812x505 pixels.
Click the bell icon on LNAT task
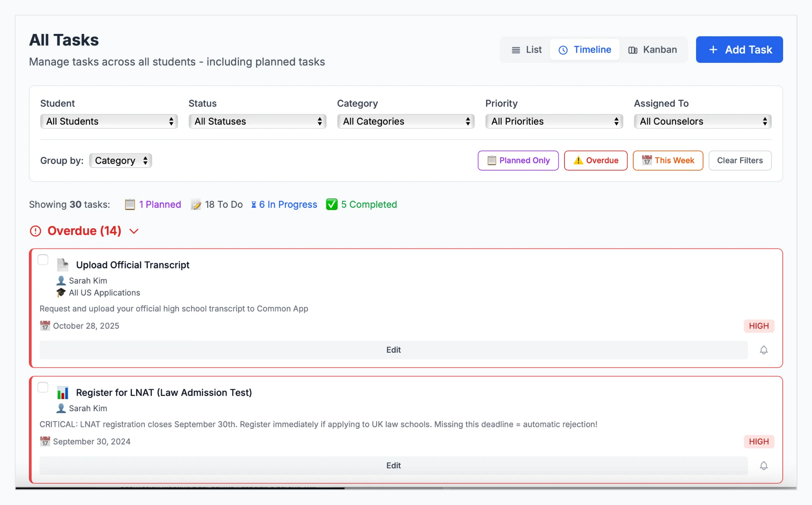tap(764, 466)
